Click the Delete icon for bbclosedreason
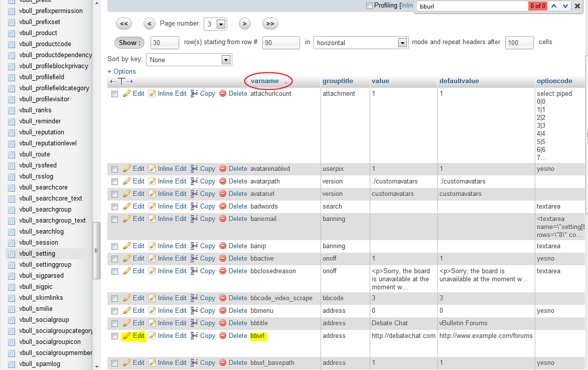 [x=223, y=271]
